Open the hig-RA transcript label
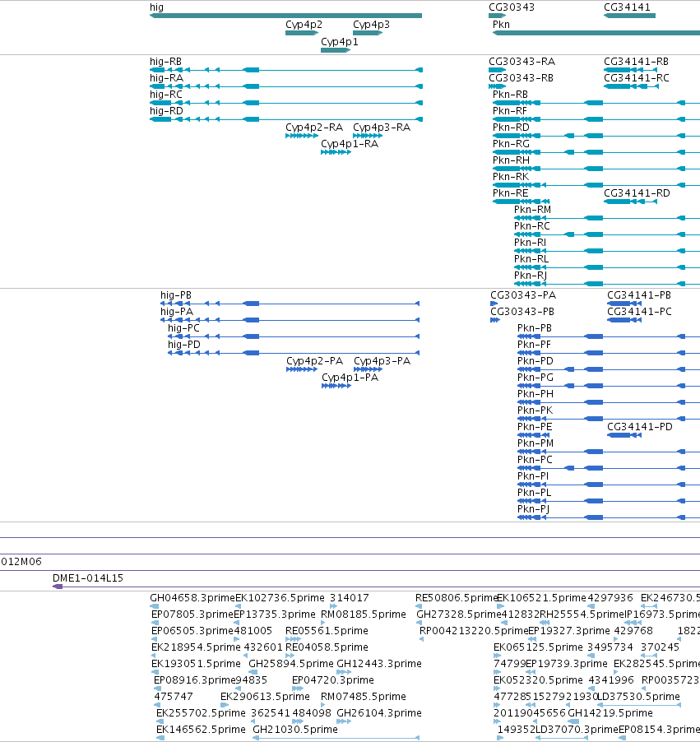Screen dimensions: 700x742 (167, 78)
